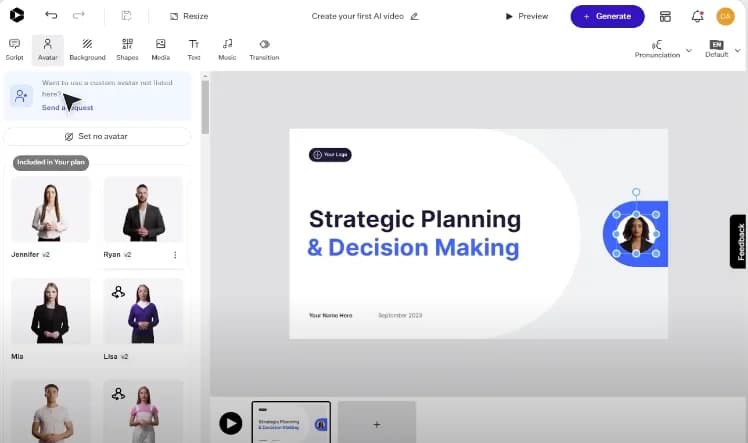Screen dimensions: 748x443
Task: Select the Lisa avatar thumbnail
Action: (x=143, y=311)
